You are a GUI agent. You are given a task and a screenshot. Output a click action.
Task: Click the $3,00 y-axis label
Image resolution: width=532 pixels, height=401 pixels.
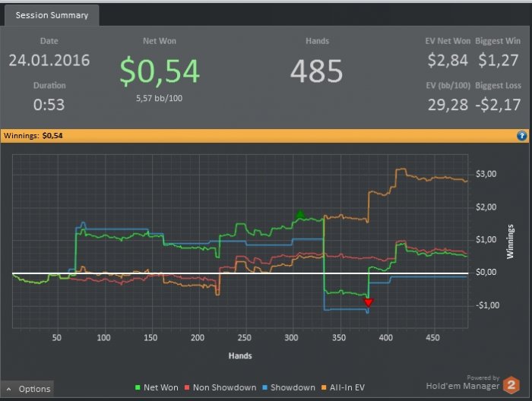[x=486, y=174]
